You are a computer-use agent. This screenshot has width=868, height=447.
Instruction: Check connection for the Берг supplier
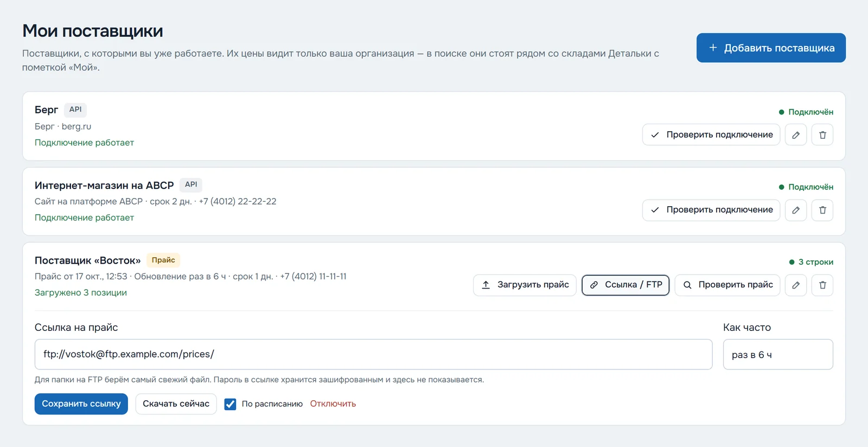(711, 135)
